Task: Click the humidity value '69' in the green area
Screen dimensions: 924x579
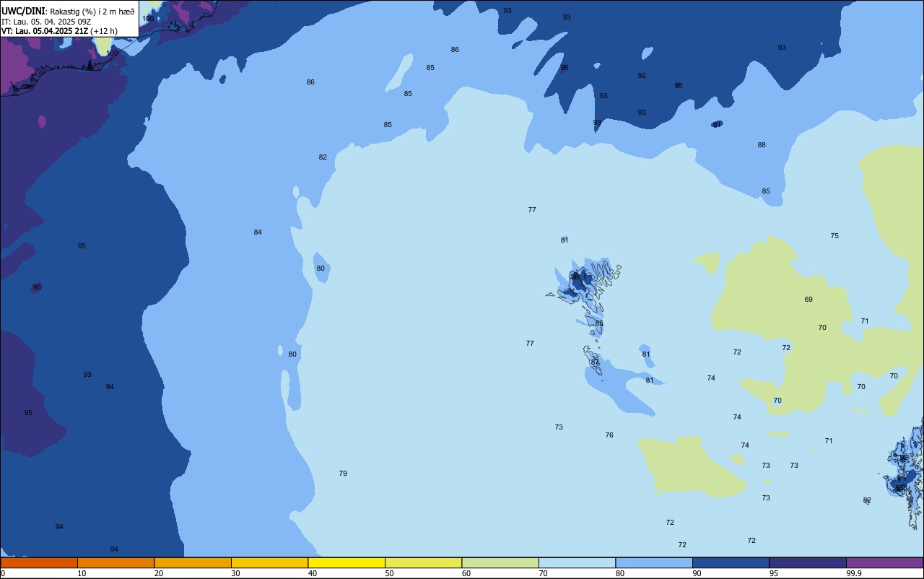Action: tap(808, 300)
